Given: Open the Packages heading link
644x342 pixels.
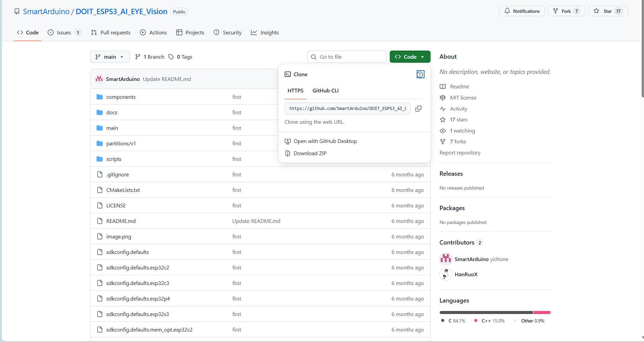Looking at the screenshot, I should 452,208.
